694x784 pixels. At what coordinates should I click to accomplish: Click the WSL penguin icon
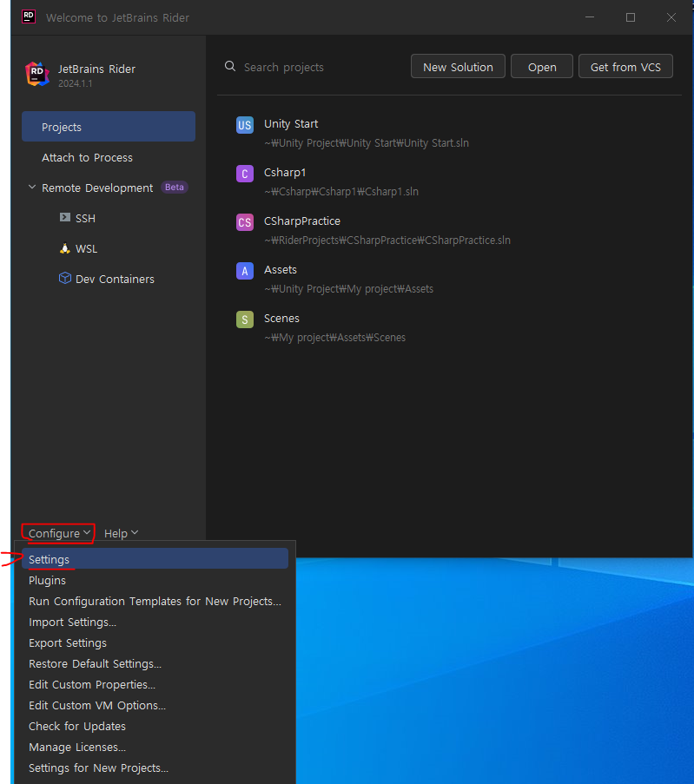(x=64, y=248)
